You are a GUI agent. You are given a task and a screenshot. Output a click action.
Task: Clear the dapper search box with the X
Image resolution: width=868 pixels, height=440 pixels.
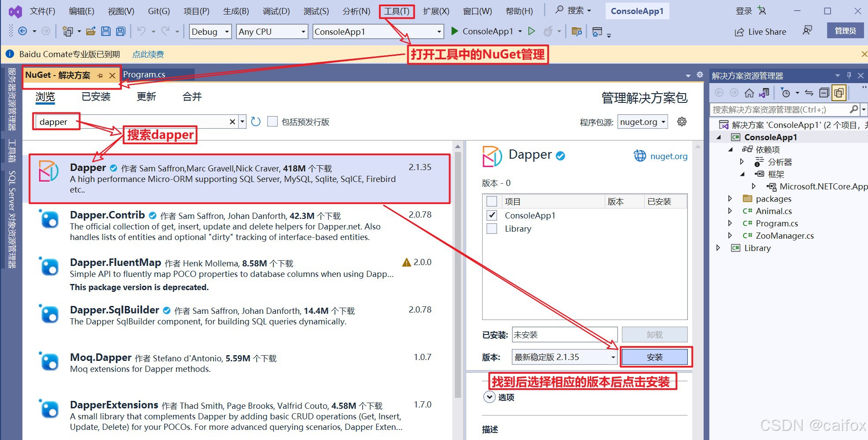point(232,121)
